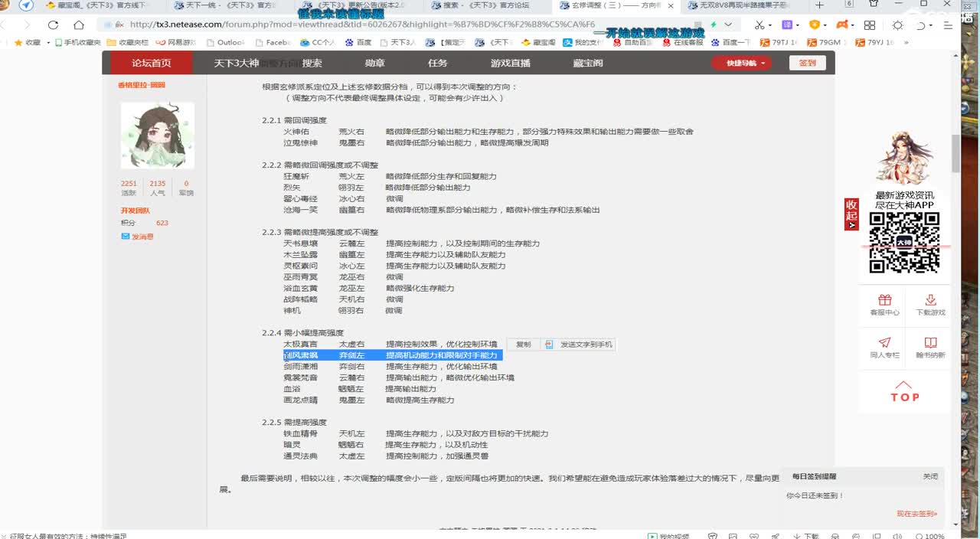
Task: Click the orange gamepad game-center icon in toolbar
Action: pos(842,25)
